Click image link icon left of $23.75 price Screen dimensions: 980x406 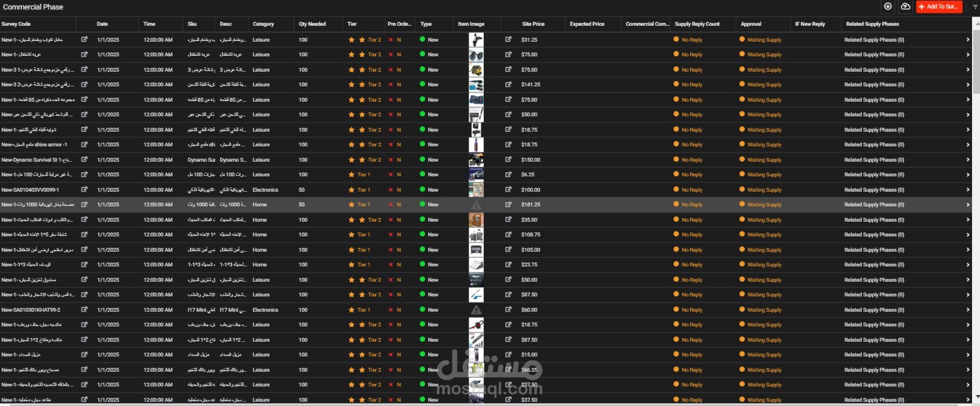[508, 265]
